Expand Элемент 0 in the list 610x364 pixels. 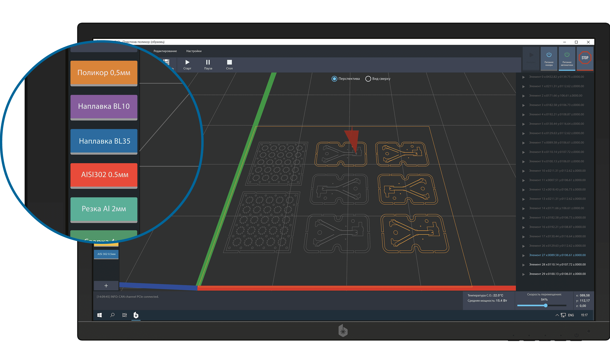[523, 77]
